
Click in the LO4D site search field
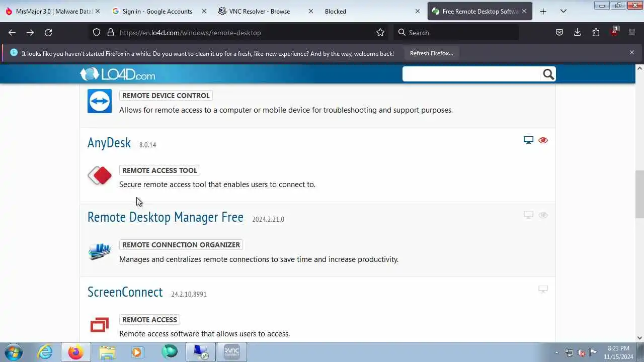tap(472, 74)
